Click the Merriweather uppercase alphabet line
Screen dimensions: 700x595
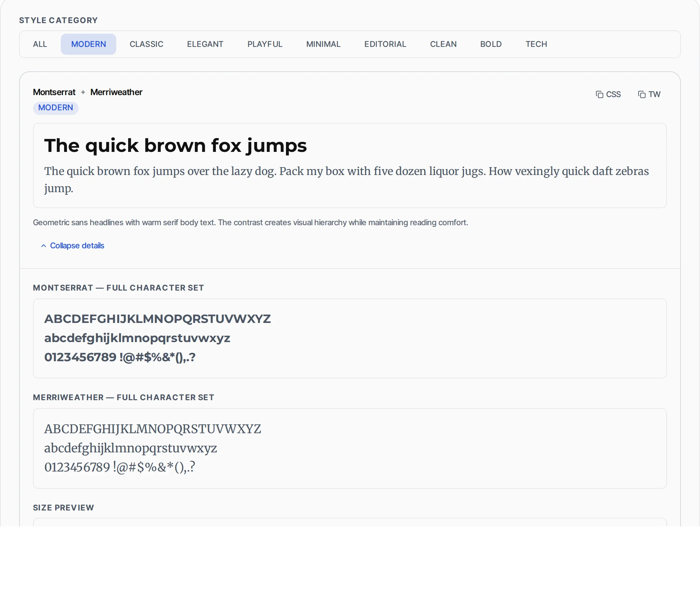click(x=153, y=429)
